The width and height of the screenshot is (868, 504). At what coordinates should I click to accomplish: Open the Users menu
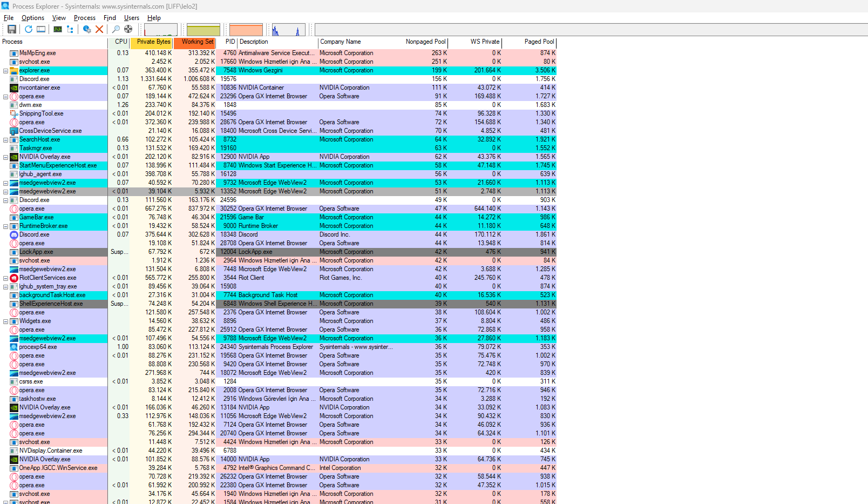coord(132,18)
